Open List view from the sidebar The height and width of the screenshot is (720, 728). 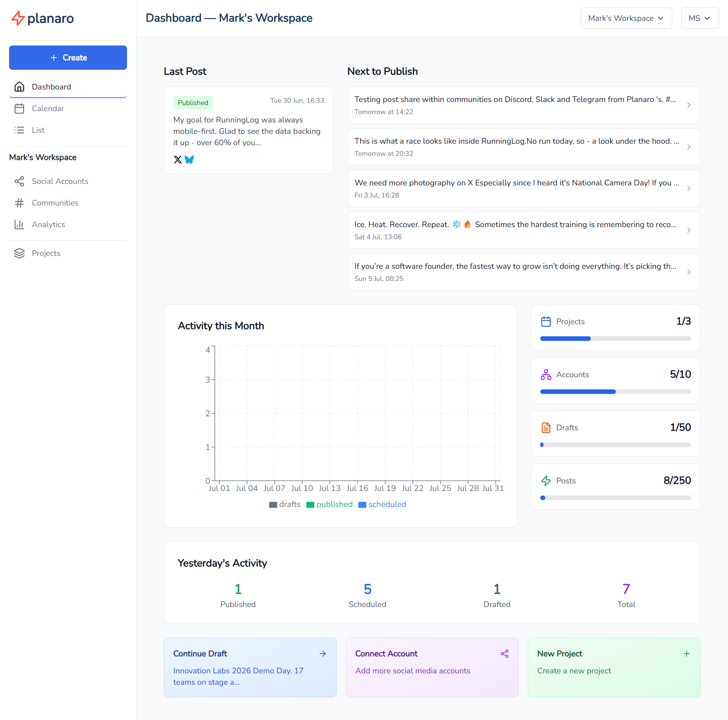(68, 130)
